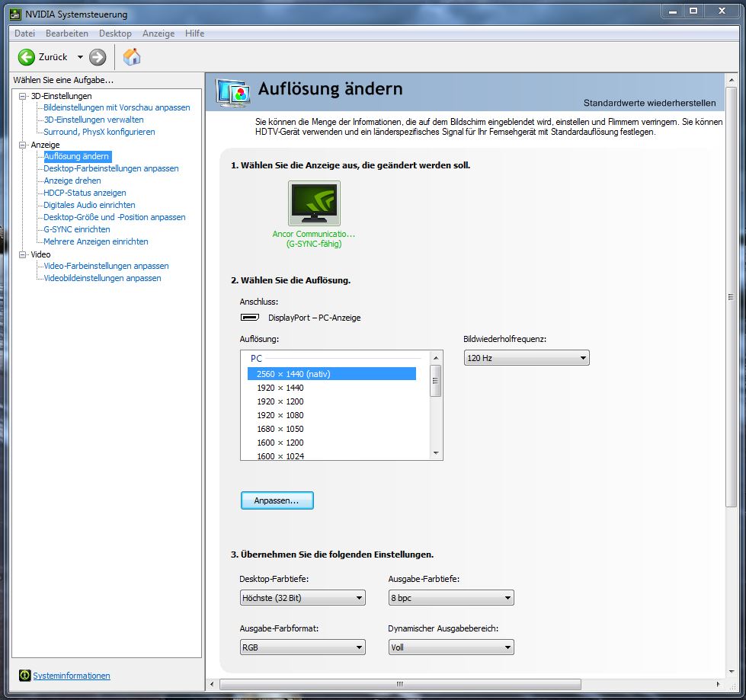Click the main pane scroll-down arrow
Viewport: 746px width, 700px height.
[x=732, y=672]
